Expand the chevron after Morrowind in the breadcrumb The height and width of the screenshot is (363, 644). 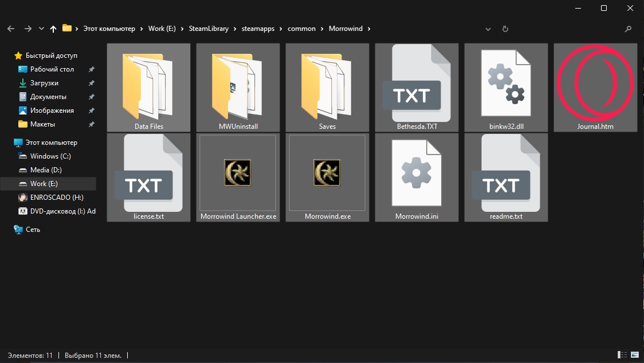[369, 29]
